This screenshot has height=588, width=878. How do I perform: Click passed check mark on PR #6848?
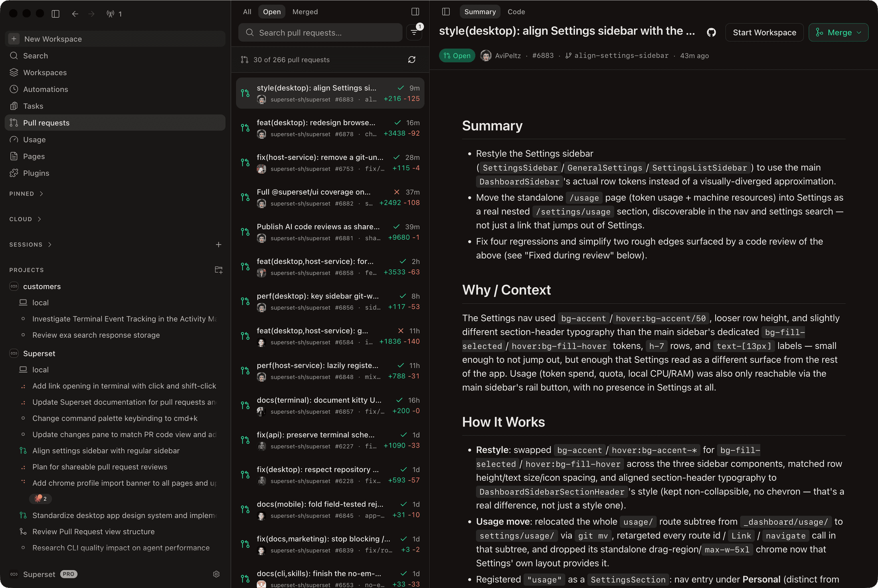(x=401, y=365)
